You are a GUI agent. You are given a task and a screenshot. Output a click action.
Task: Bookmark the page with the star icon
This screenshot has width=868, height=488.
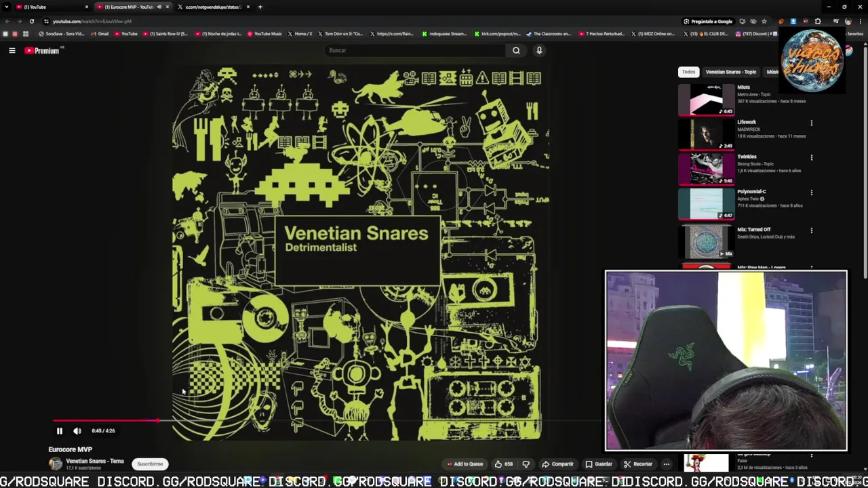(764, 21)
